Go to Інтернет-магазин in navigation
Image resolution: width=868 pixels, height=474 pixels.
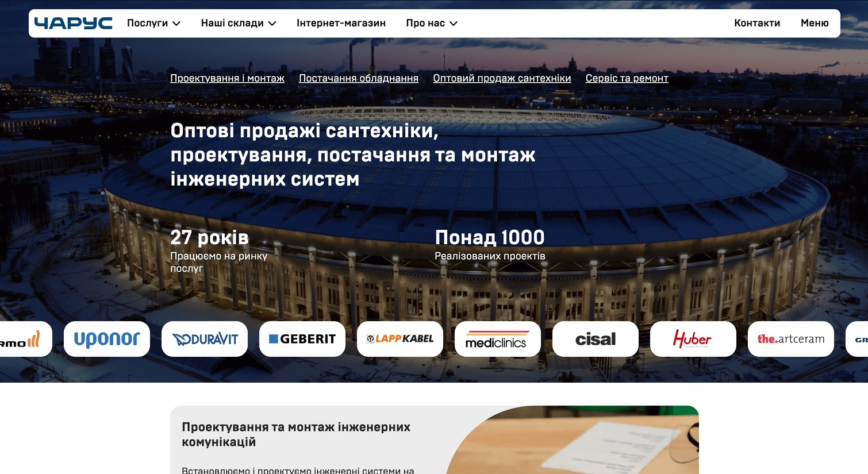341,23
